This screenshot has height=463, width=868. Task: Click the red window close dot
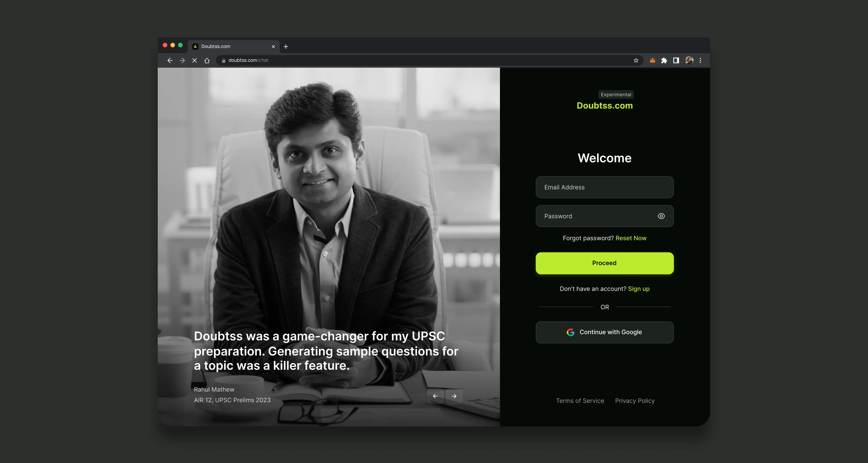[x=165, y=45]
